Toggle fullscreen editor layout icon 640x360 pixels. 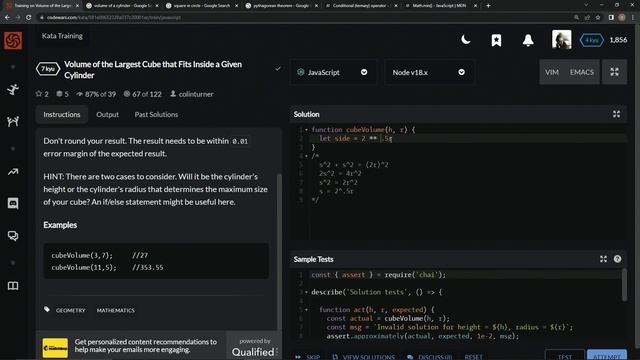click(x=614, y=72)
